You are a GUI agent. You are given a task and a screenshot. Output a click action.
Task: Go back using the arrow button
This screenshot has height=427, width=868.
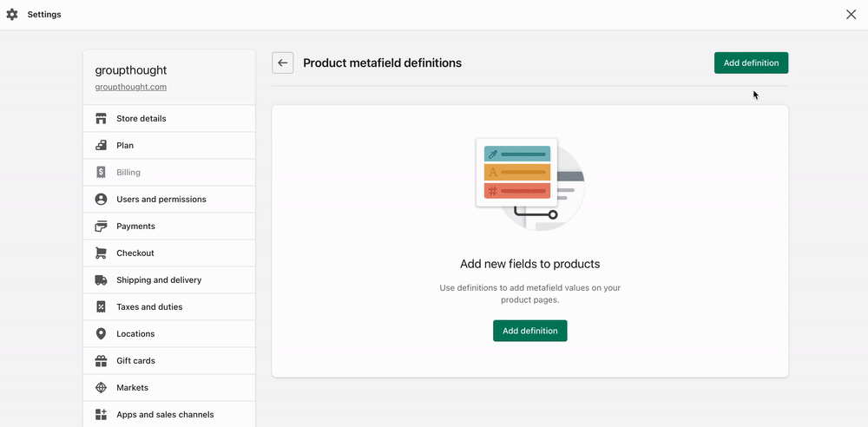[x=282, y=62]
